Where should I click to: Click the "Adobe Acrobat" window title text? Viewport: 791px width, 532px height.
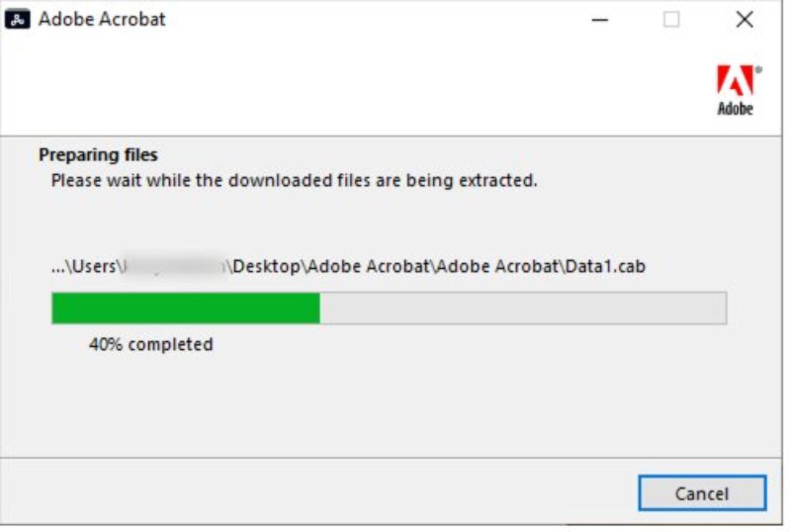click(x=102, y=20)
